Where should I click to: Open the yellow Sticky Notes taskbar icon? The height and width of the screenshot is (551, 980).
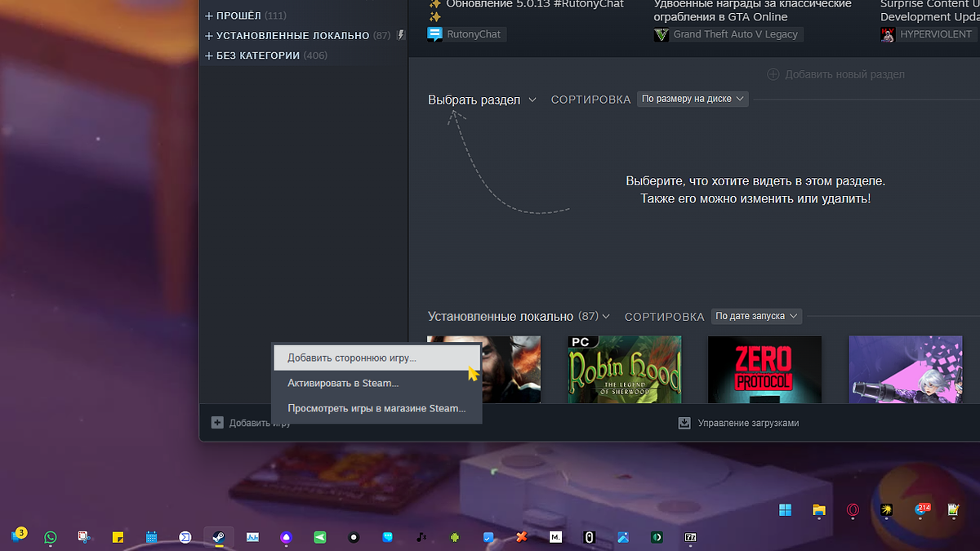click(x=118, y=537)
